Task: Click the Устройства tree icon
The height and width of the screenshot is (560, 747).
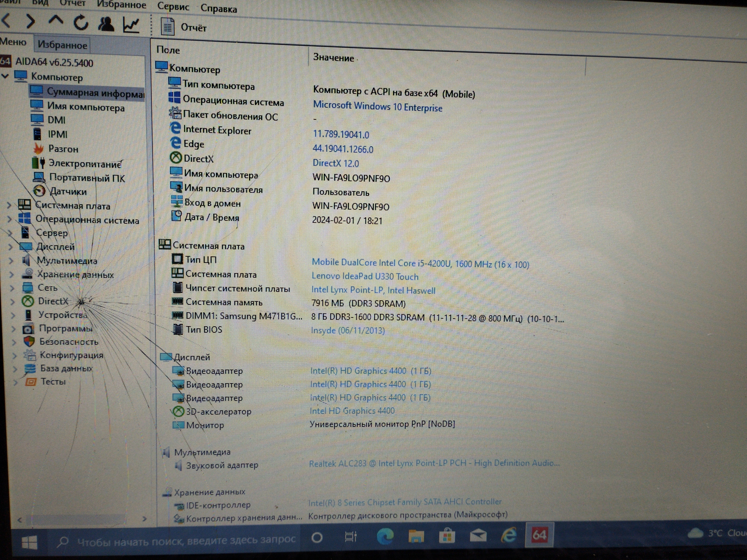Action: click(x=28, y=314)
